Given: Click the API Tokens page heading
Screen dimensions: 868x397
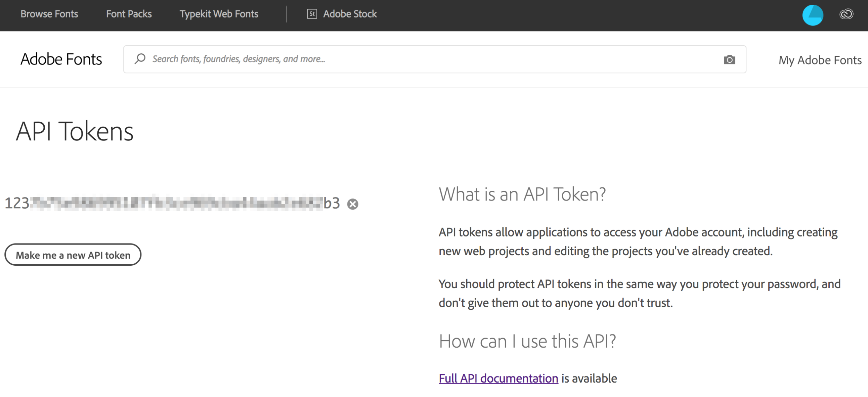Looking at the screenshot, I should (75, 131).
